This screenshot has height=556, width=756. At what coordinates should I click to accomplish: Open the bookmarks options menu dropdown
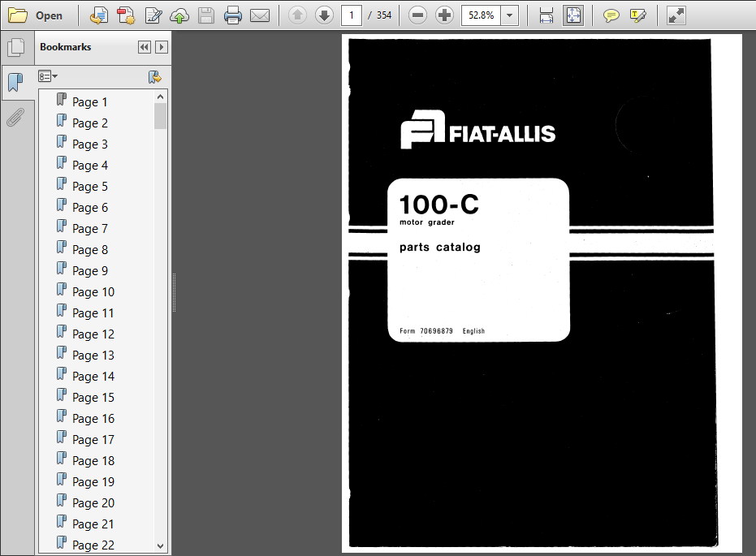click(x=48, y=76)
